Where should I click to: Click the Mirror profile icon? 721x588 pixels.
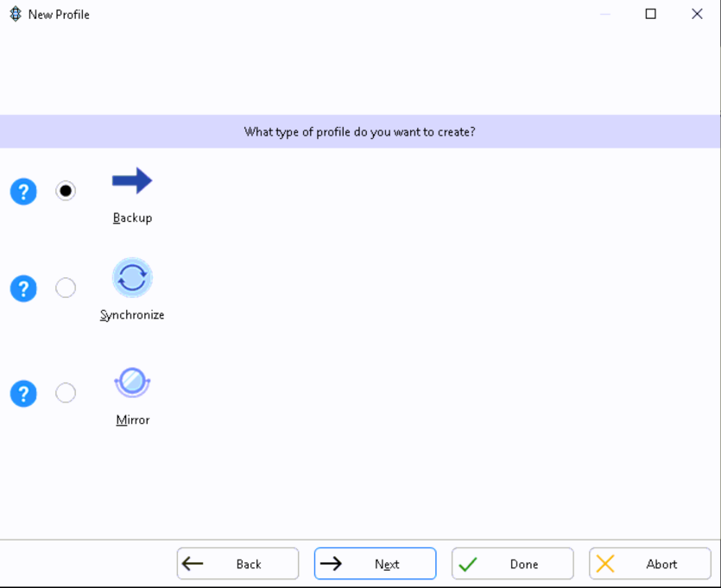pos(132,383)
